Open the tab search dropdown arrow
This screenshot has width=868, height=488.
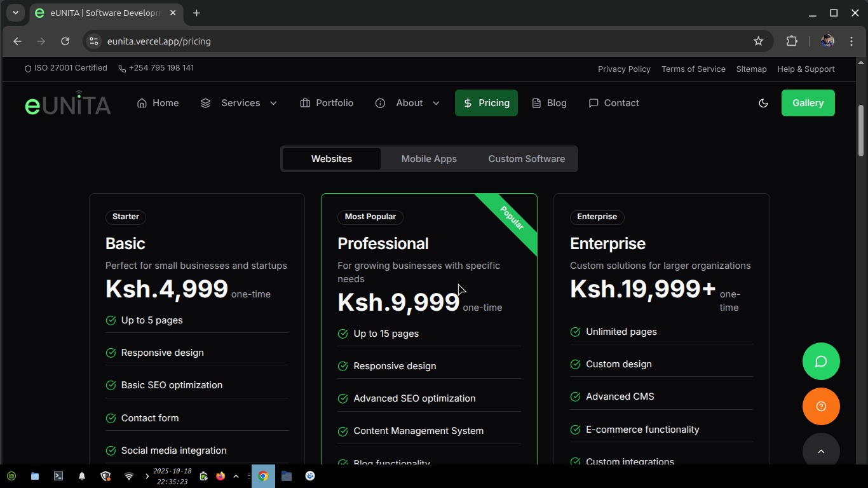(15, 13)
